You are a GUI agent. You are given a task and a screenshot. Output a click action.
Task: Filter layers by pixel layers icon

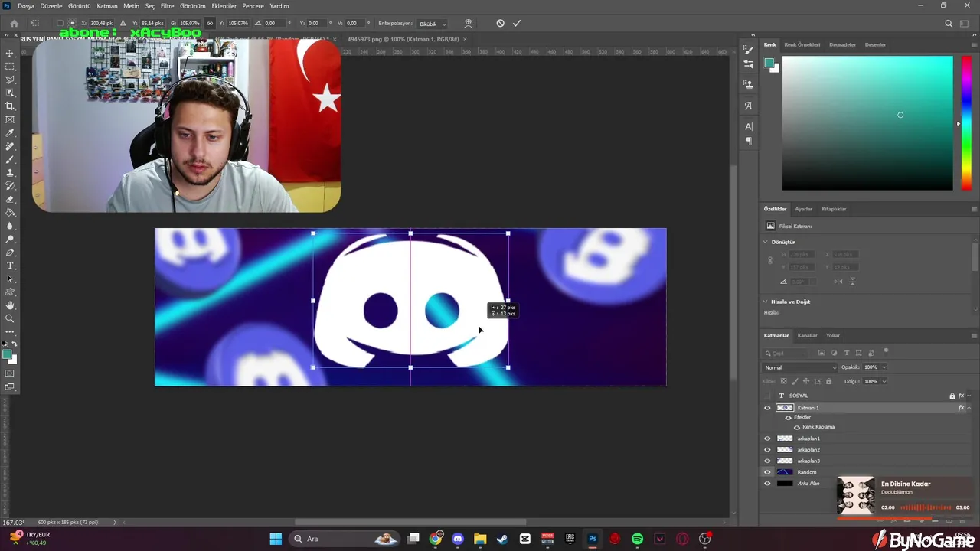tap(822, 353)
